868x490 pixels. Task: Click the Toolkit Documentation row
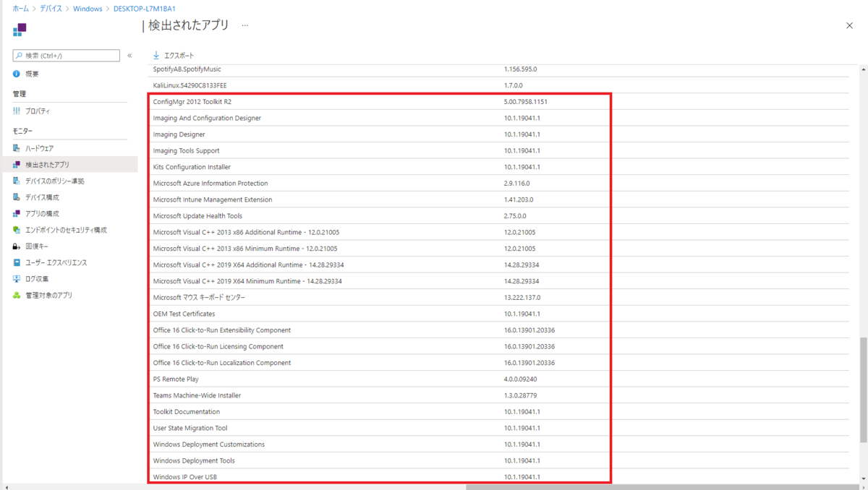coord(501,412)
